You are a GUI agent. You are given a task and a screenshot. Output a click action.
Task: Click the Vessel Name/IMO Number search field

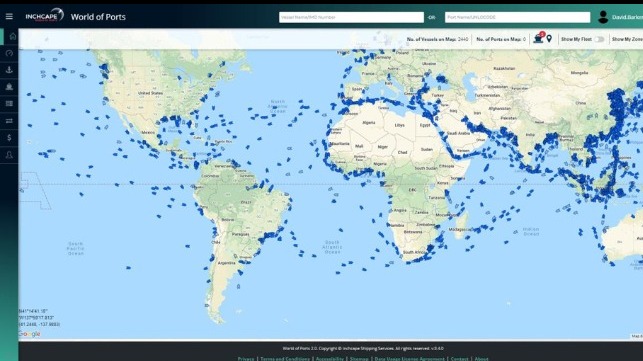coord(351,17)
